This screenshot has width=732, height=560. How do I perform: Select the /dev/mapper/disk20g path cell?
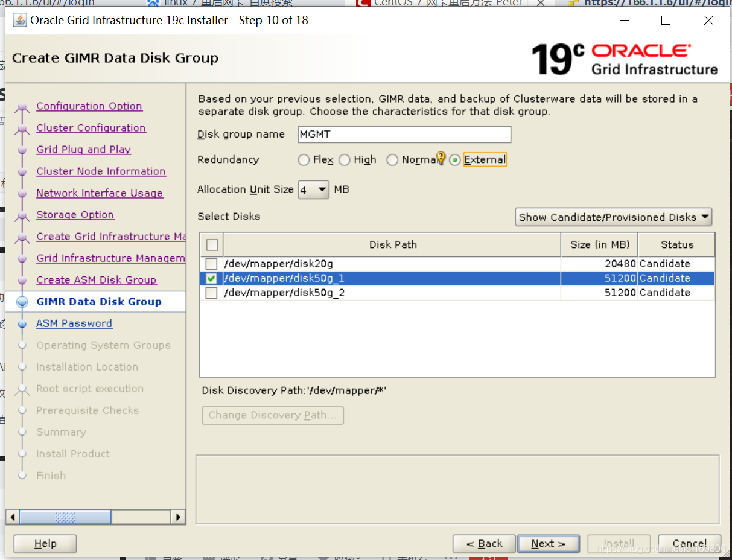point(392,264)
